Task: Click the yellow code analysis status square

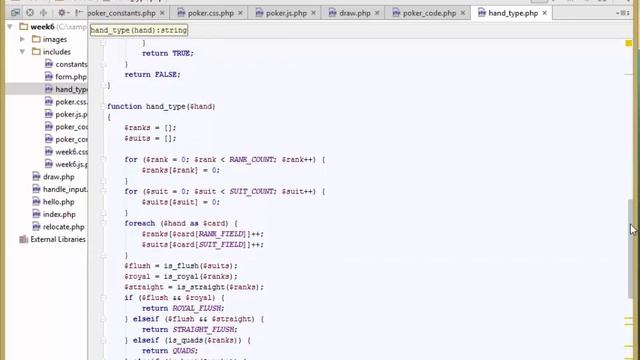Action: pos(629,43)
